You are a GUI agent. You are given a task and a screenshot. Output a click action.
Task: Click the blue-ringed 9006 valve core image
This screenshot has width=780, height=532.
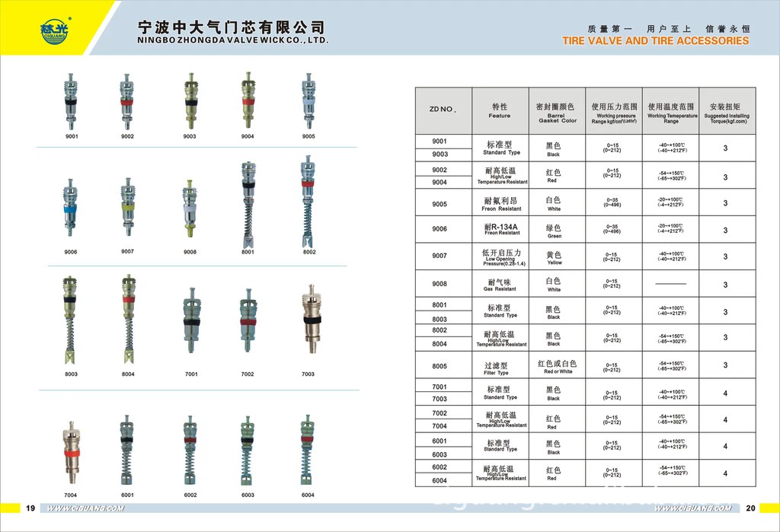click(x=71, y=206)
